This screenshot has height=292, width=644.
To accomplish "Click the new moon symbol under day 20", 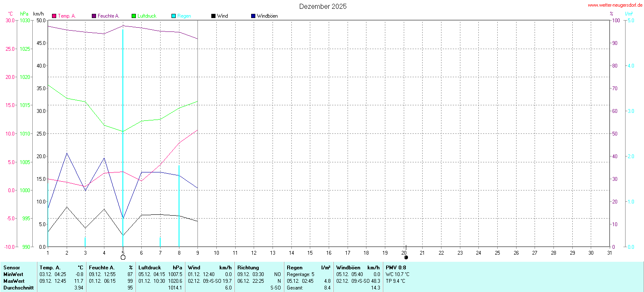I will coord(406,257).
